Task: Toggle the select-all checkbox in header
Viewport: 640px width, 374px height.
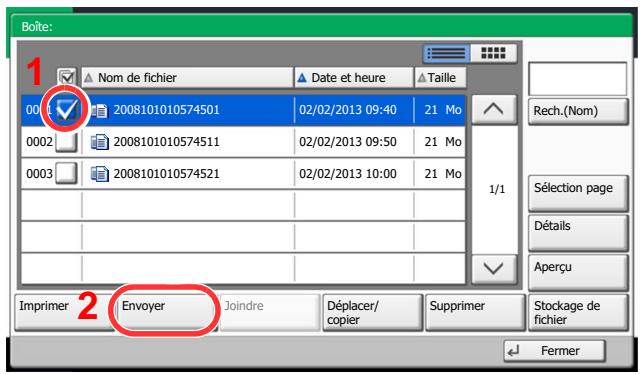Action: [x=67, y=77]
